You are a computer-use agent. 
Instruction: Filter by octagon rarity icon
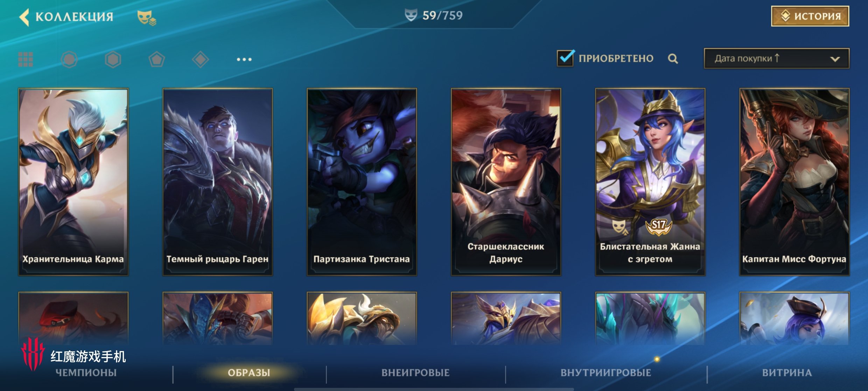click(69, 60)
